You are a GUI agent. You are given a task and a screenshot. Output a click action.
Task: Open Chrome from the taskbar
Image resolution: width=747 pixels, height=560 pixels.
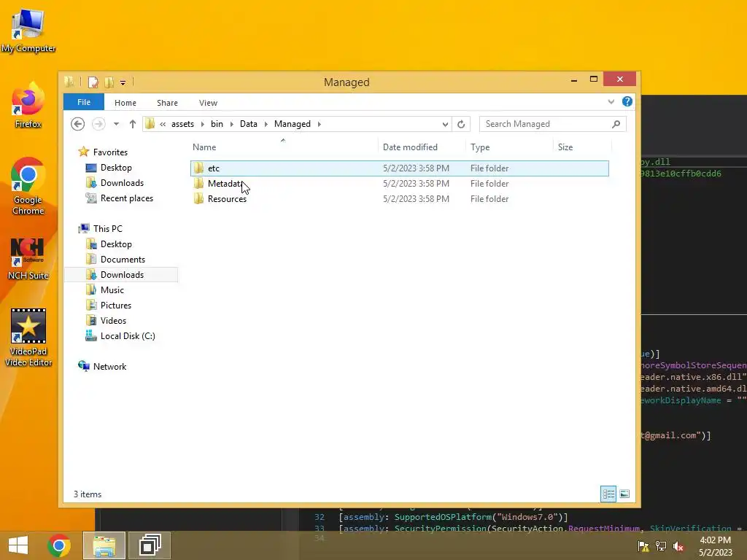click(x=59, y=545)
